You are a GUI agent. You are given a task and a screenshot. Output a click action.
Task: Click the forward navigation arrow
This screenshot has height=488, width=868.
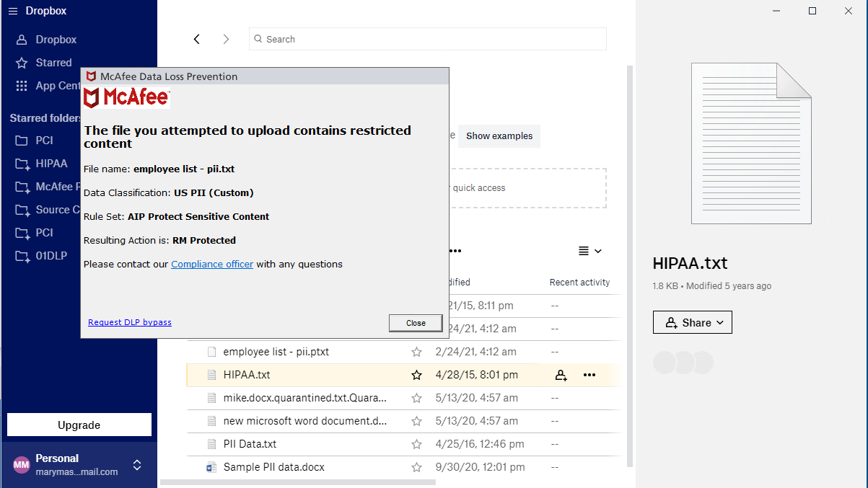point(226,39)
